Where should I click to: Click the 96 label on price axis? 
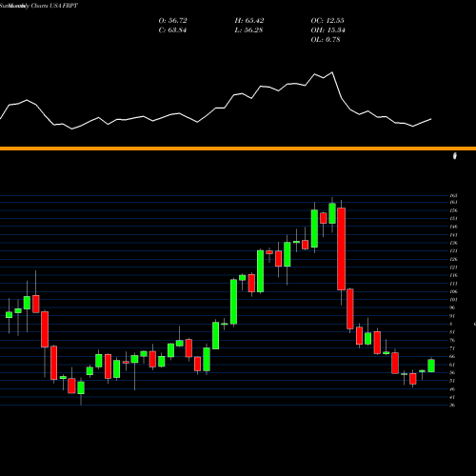click(452, 307)
